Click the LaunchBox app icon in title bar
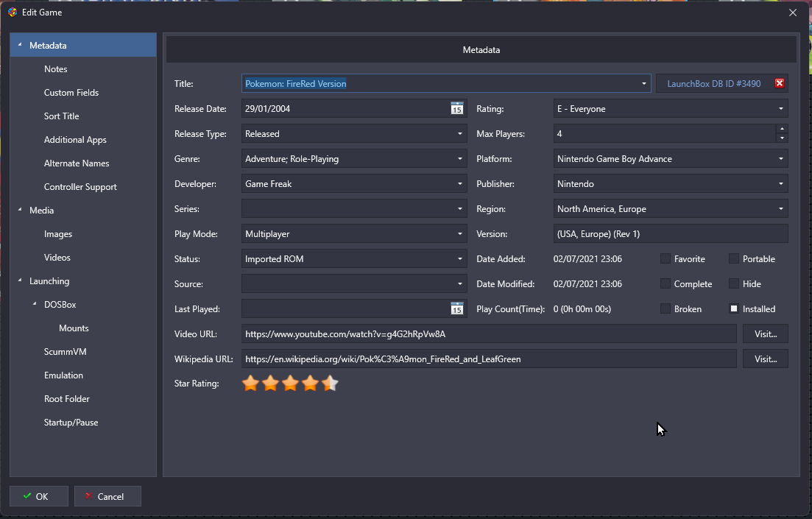 (13, 12)
